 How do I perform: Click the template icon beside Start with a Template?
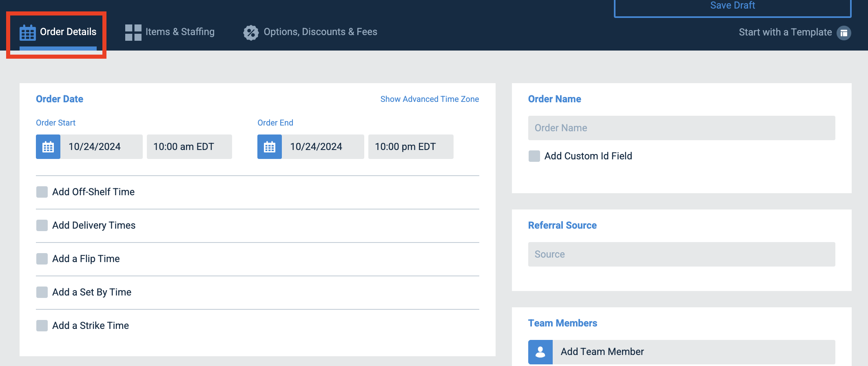(x=844, y=33)
